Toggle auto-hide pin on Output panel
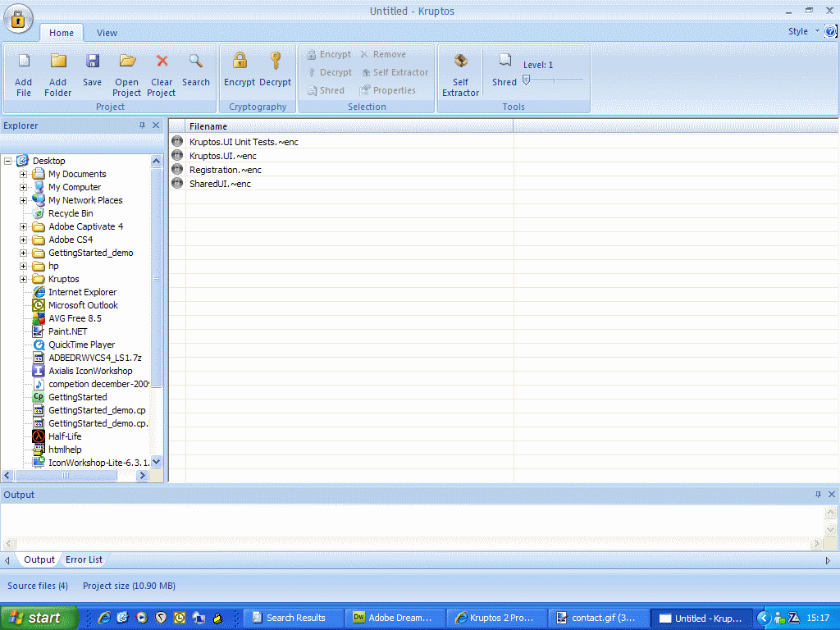Screen dimensions: 840x630 [818, 495]
